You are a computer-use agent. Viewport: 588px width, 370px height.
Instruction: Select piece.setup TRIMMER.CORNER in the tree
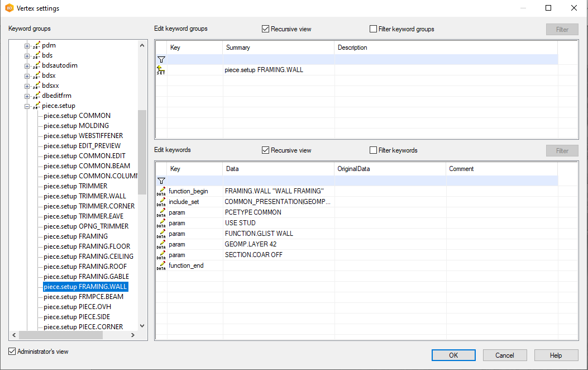pos(89,206)
